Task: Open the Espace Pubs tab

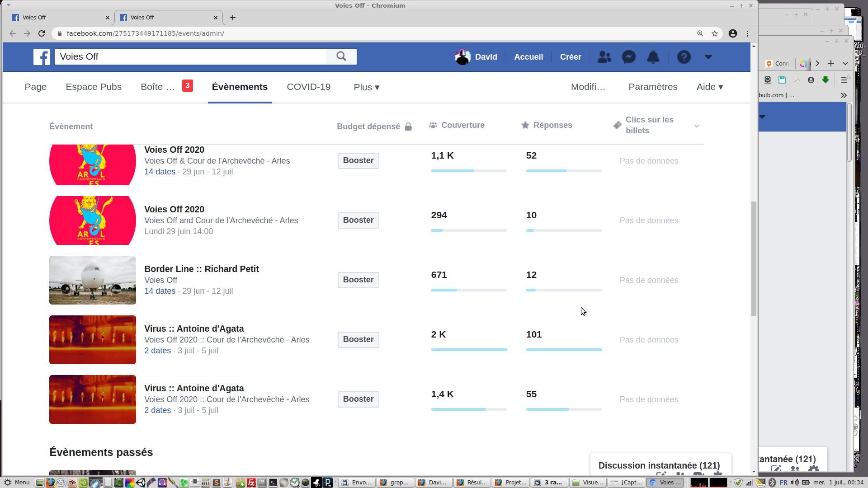Action: click(94, 87)
